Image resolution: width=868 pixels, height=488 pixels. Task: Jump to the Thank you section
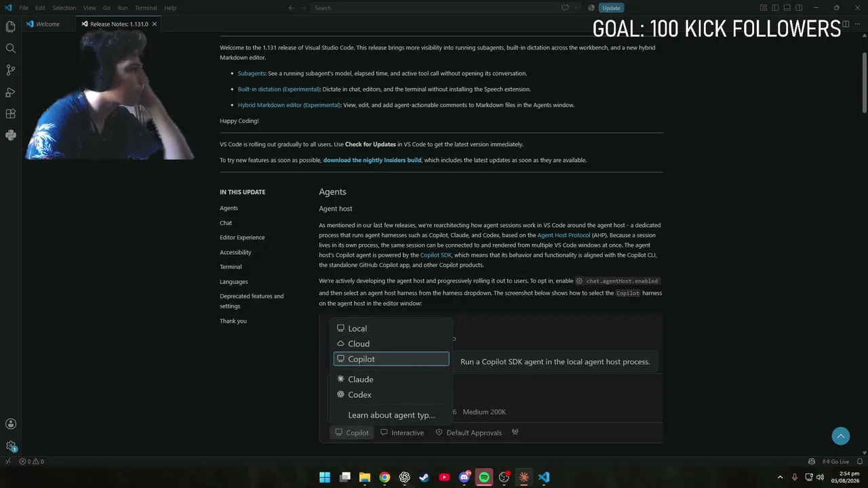point(233,321)
